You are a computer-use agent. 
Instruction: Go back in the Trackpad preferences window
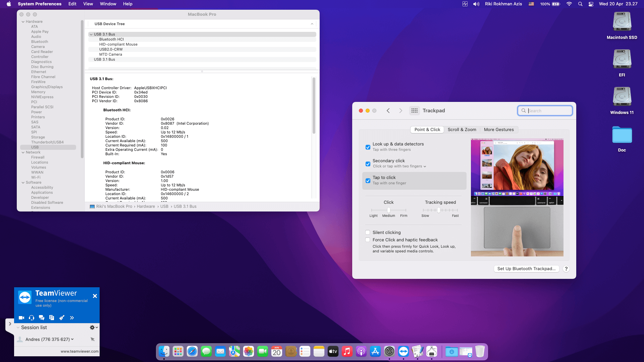388,111
